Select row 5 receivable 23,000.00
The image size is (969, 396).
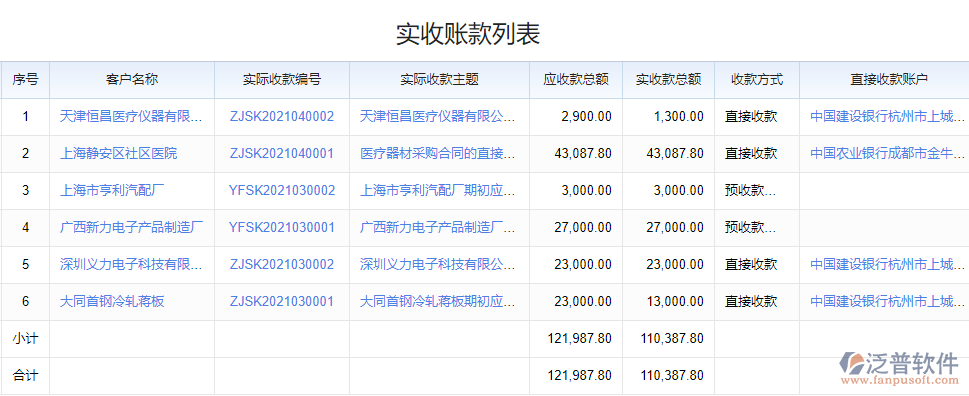click(583, 264)
